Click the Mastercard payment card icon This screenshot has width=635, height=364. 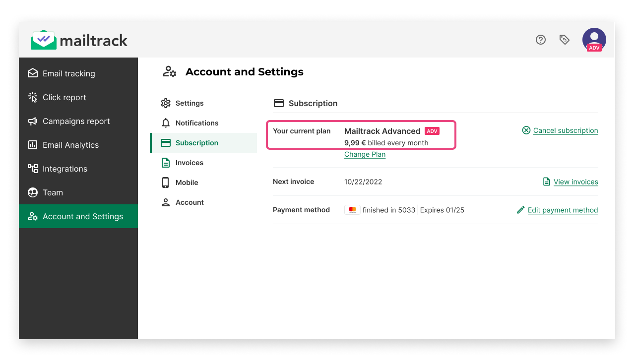(352, 210)
